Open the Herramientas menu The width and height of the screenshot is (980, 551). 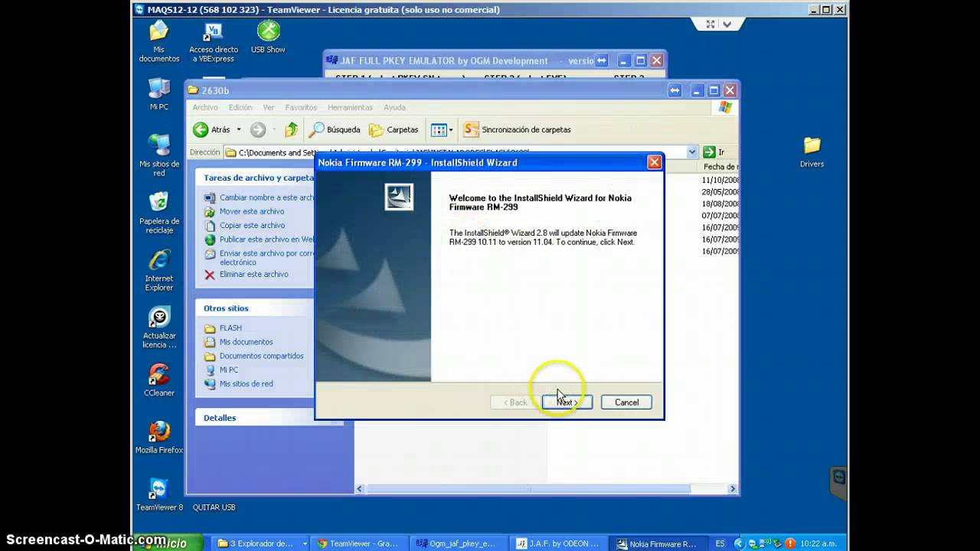tap(350, 108)
